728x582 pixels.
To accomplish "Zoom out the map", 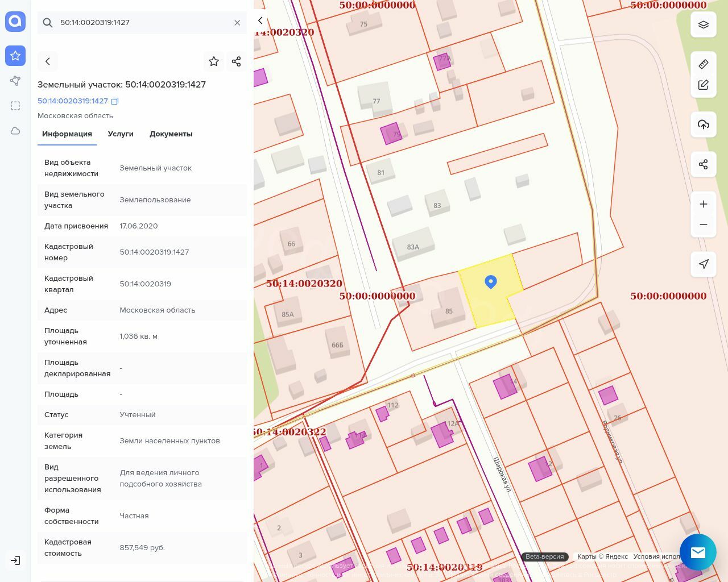I will [703, 225].
